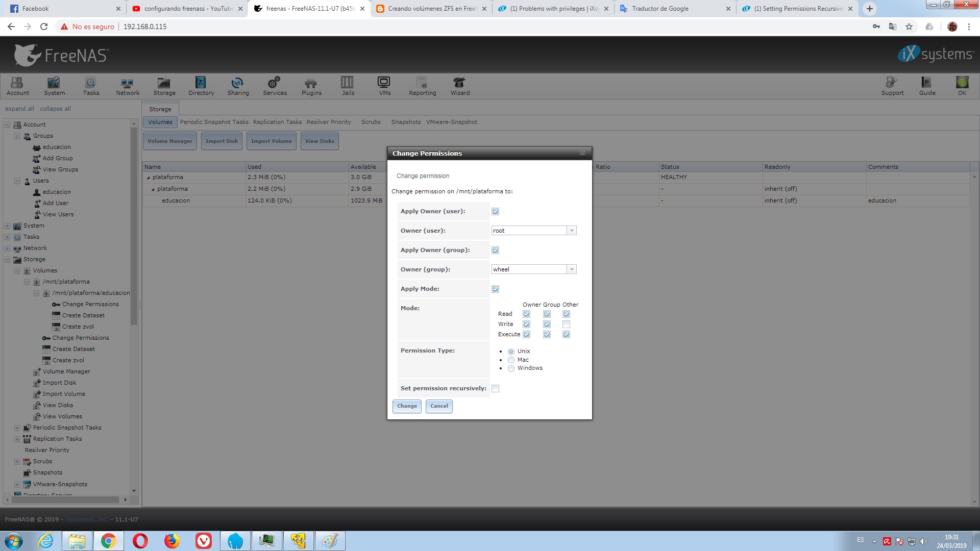Select Mac permission type
Image resolution: width=980 pixels, height=551 pixels.
click(x=511, y=360)
